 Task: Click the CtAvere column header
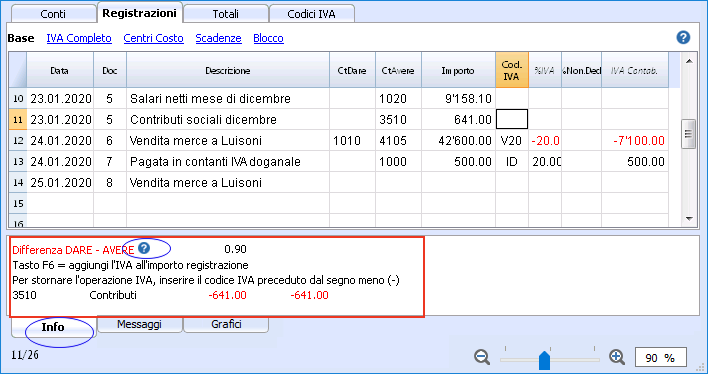(x=398, y=70)
